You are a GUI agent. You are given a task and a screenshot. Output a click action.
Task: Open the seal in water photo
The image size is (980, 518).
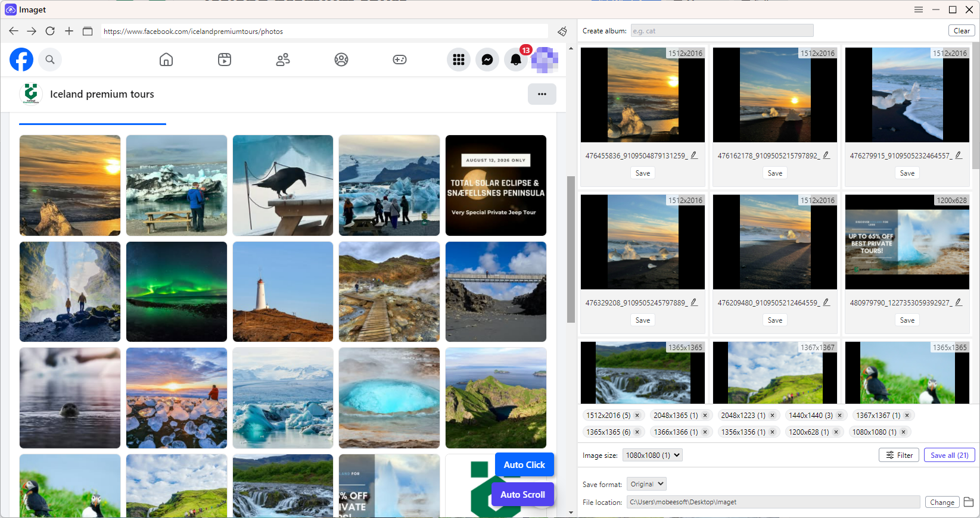tap(70, 398)
